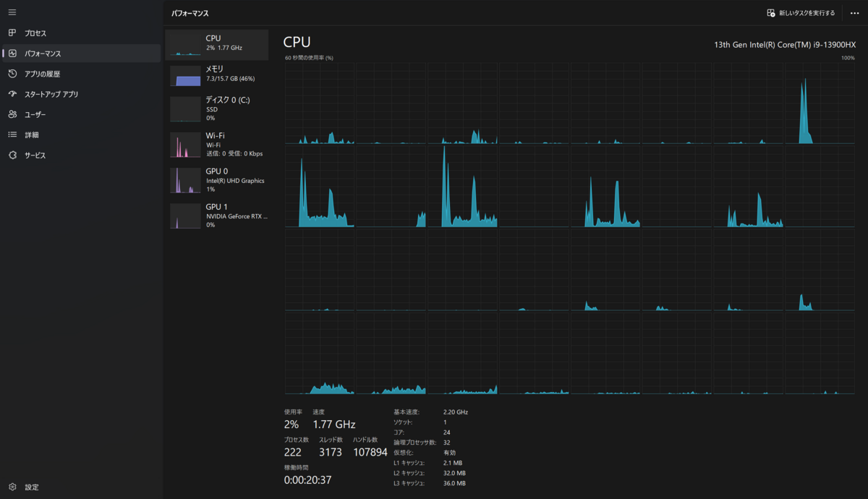The image size is (868, 499).
Task: Click the L2 キャッシュ 32.0 MB value
Action: [x=454, y=473]
